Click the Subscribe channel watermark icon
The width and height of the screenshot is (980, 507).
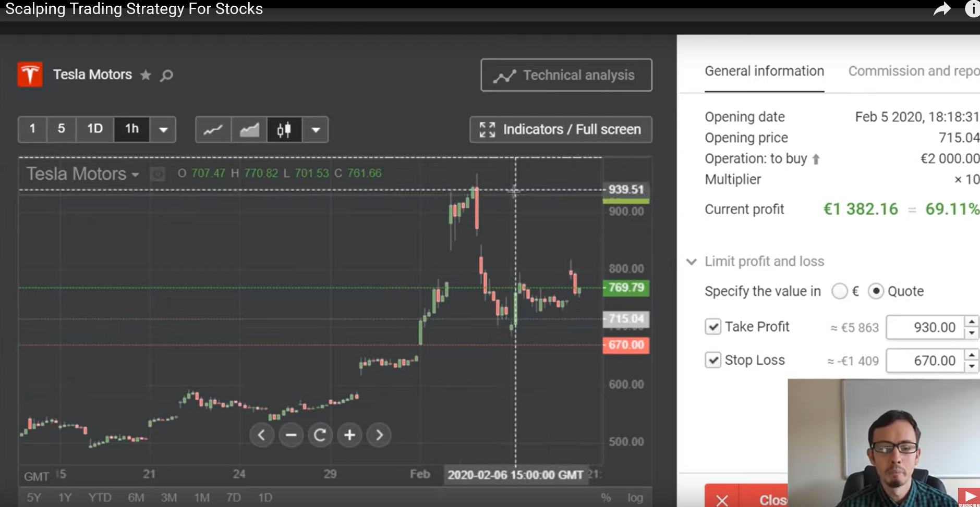click(x=969, y=497)
